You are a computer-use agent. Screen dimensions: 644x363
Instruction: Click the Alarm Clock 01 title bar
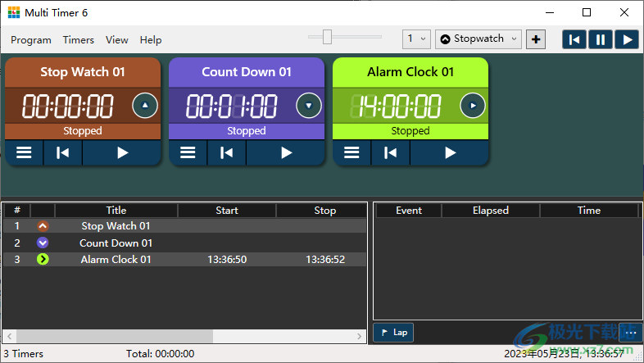pyautogui.click(x=410, y=72)
